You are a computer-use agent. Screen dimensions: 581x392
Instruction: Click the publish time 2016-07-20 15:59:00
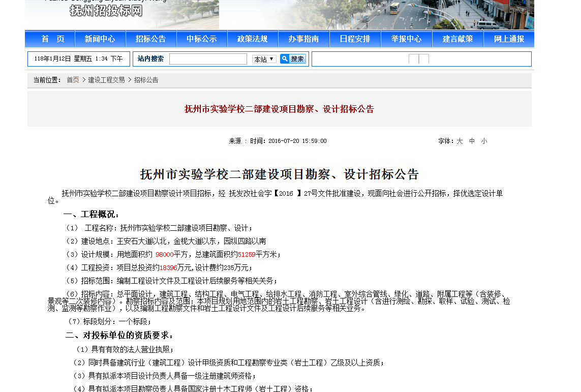click(x=297, y=141)
